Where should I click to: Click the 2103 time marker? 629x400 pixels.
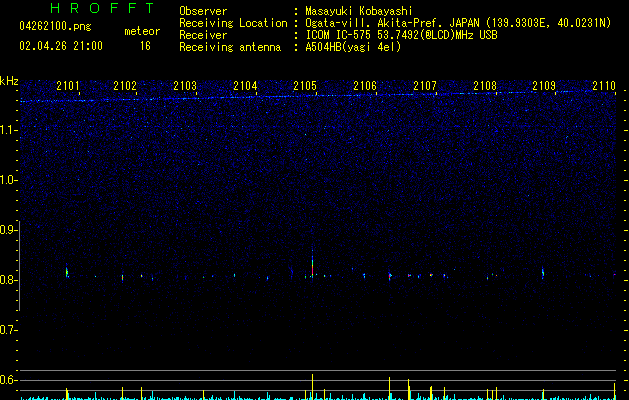[x=185, y=86]
